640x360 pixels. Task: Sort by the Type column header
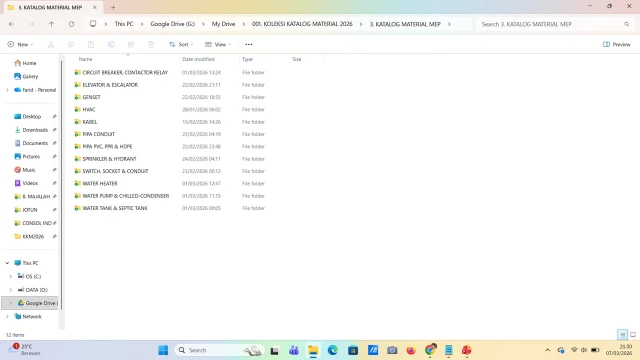pos(247,59)
